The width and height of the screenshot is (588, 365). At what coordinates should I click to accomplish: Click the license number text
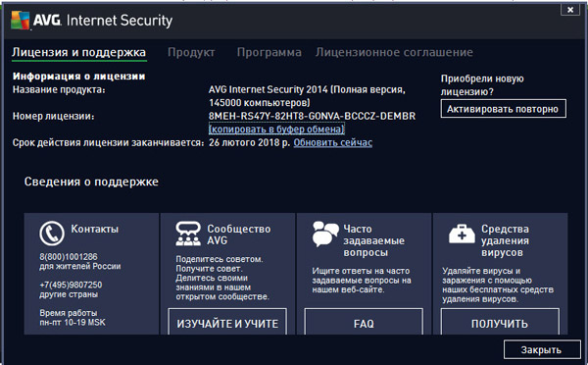(x=312, y=116)
